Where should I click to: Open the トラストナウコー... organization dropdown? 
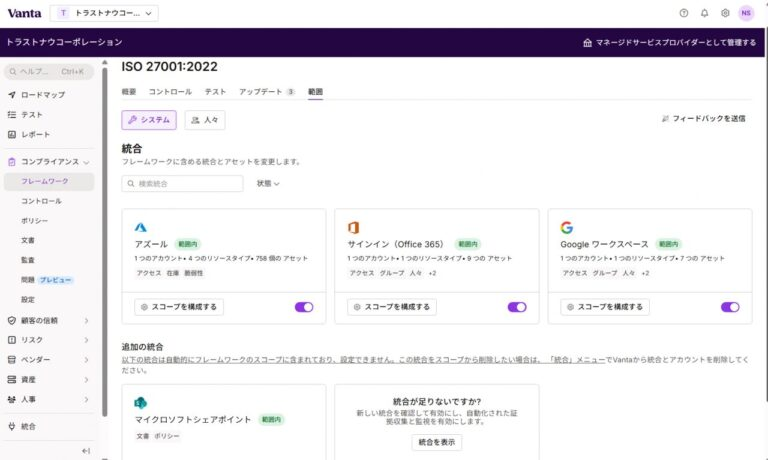tap(104, 13)
